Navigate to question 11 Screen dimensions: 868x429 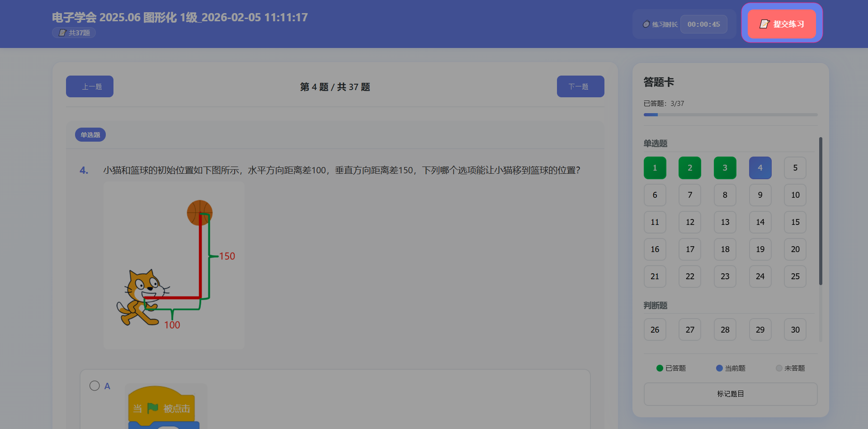point(655,222)
